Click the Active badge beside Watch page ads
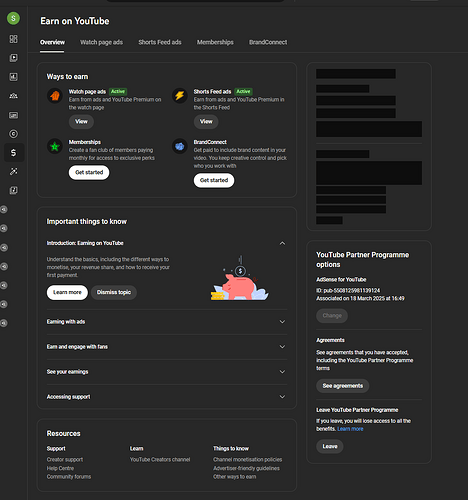The image size is (468, 500). pos(118,91)
